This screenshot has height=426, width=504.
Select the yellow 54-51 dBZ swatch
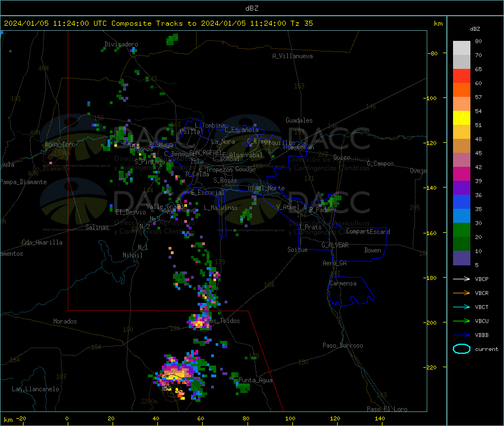click(x=461, y=118)
